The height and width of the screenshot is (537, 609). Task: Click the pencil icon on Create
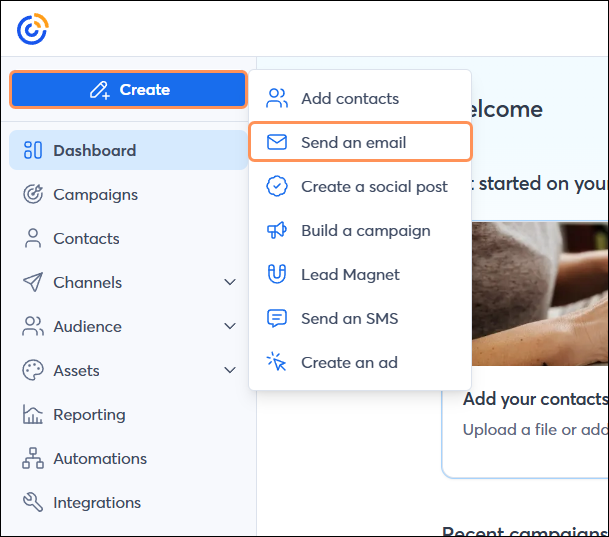click(100, 90)
